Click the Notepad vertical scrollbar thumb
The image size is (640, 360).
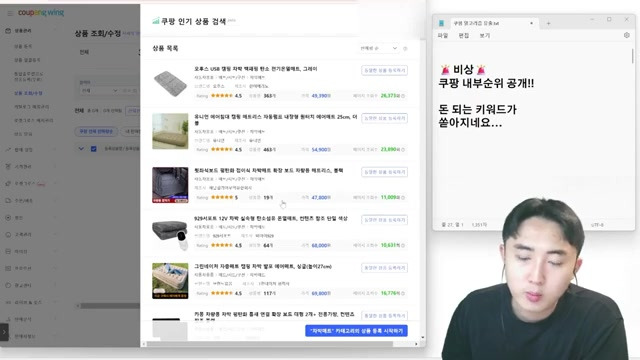[633, 56]
